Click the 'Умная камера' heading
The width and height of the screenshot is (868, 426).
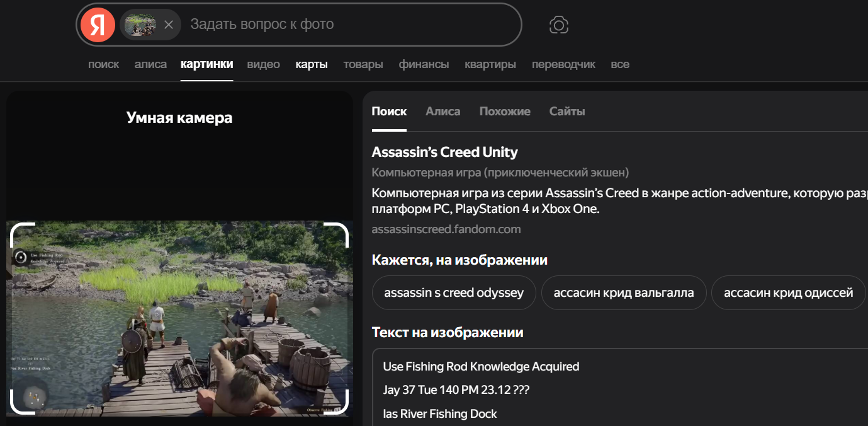[179, 118]
